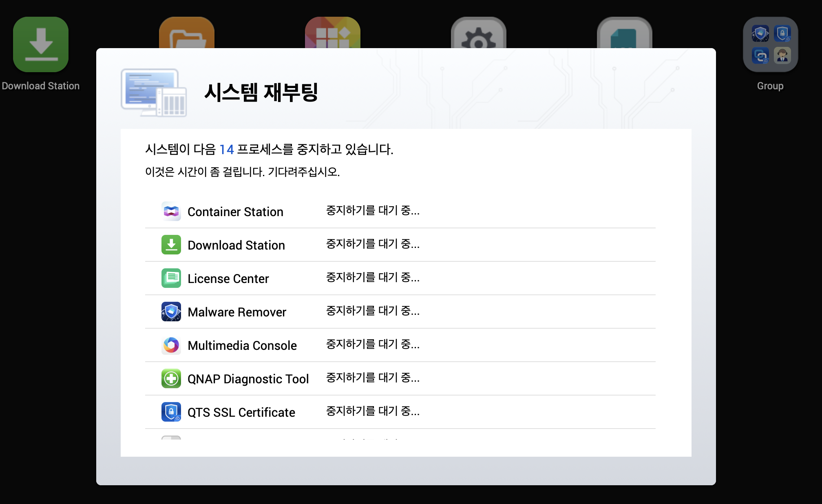Click QTS SSL Certificate icon in list
The height and width of the screenshot is (504, 822).
pyautogui.click(x=171, y=412)
